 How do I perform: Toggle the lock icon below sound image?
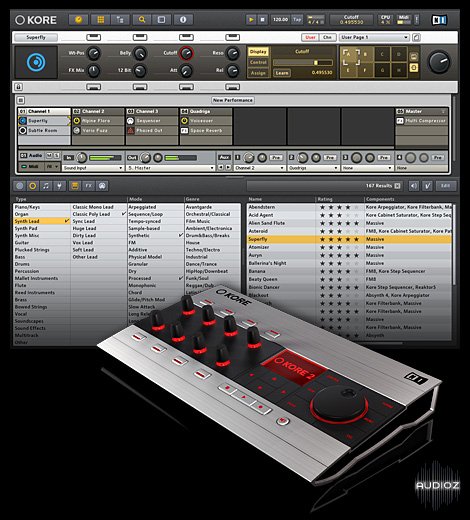click(19, 87)
